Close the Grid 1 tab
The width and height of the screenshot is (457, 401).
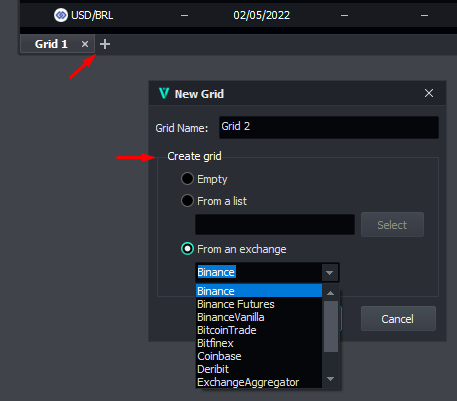[x=85, y=44]
